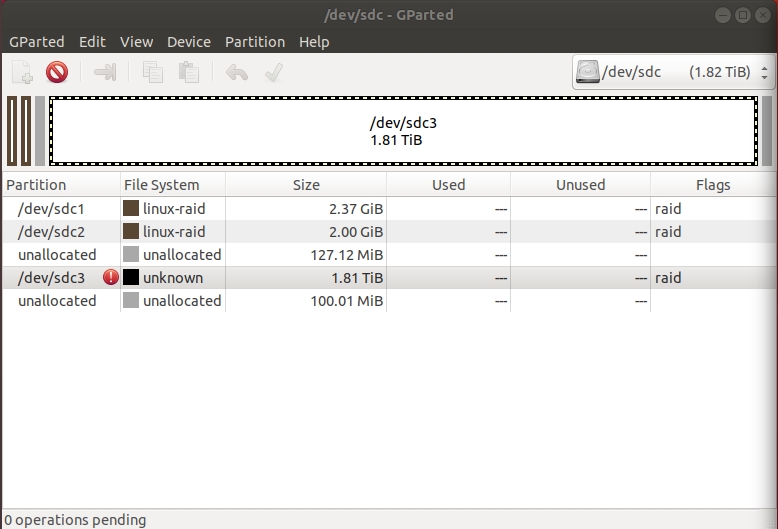Open the Help menu
Screen dimensions: 778x529
pos(314,42)
